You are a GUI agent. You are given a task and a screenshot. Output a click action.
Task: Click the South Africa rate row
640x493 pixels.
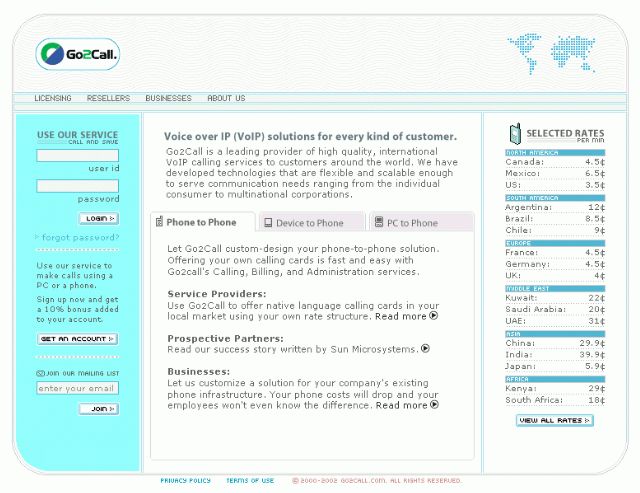point(555,400)
